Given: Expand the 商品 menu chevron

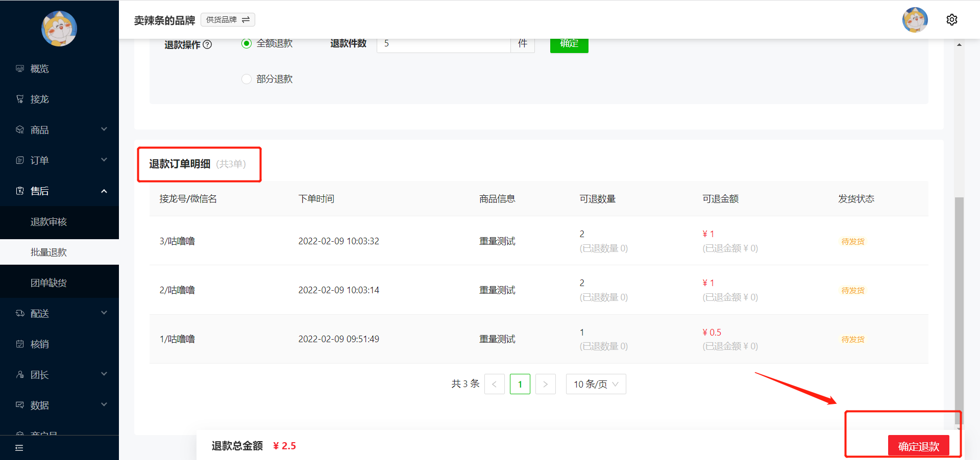Looking at the screenshot, I should pos(104,129).
